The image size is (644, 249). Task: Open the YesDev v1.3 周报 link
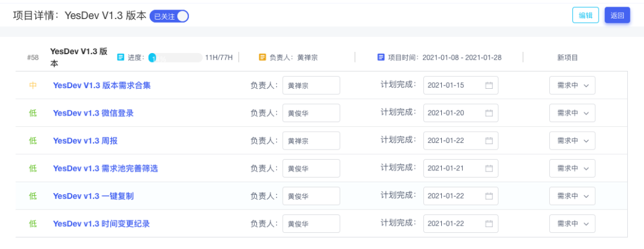[x=85, y=141]
